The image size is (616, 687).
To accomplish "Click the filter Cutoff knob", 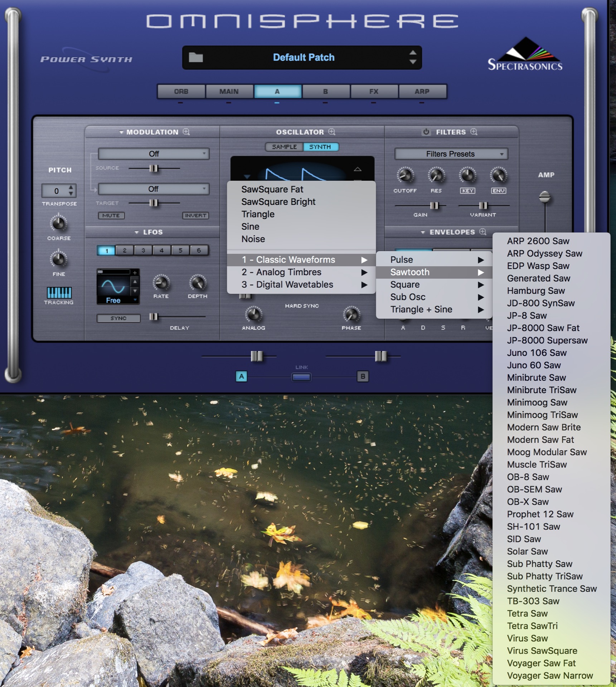I will coord(405,175).
